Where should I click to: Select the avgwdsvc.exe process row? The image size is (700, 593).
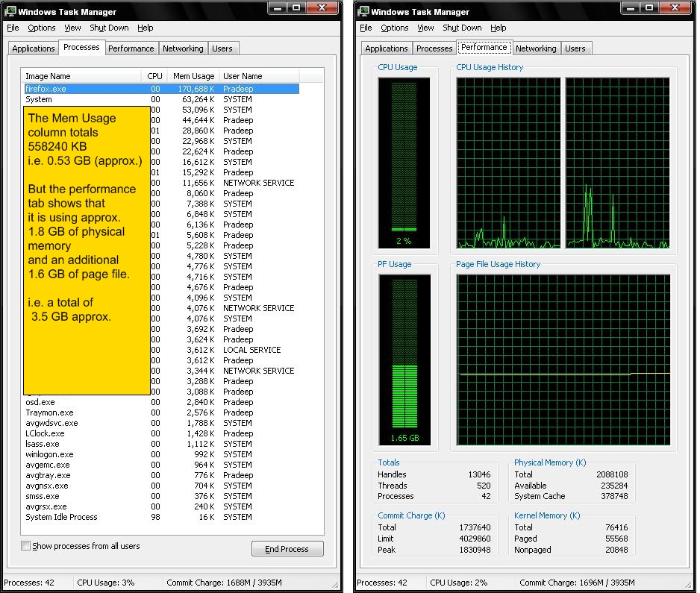[162, 423]
